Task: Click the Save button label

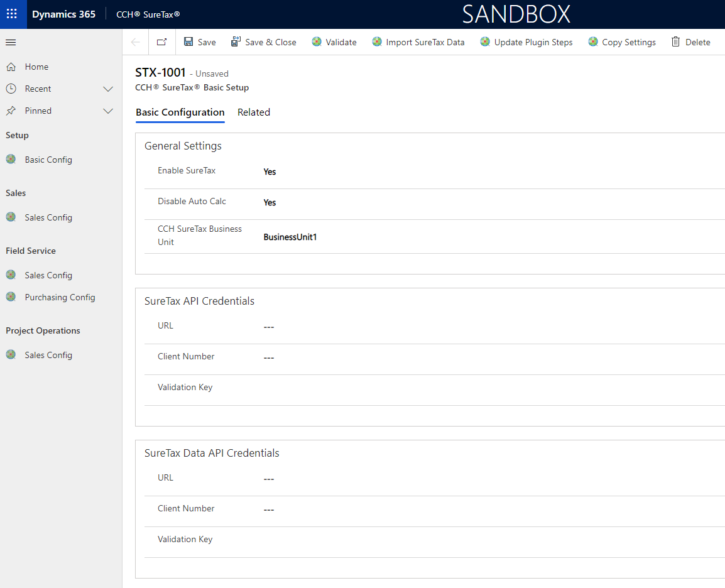Action: click(x=207, y=43)
